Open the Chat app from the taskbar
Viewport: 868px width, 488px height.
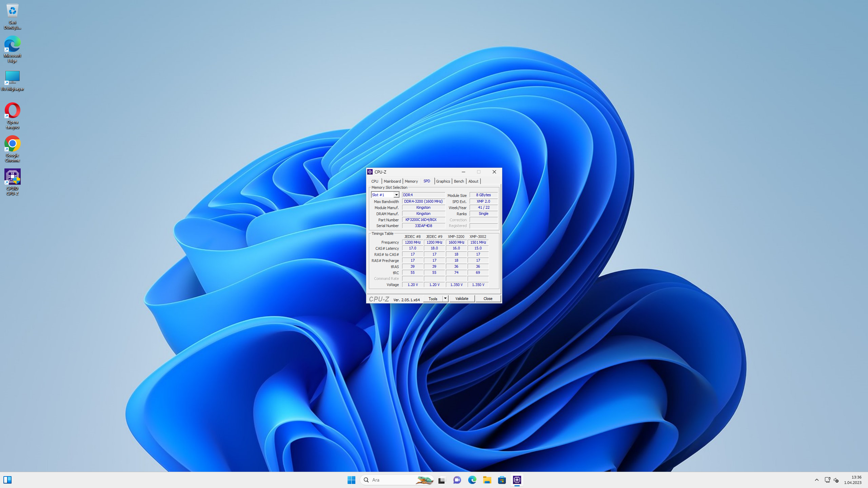[x=457, y=480]
